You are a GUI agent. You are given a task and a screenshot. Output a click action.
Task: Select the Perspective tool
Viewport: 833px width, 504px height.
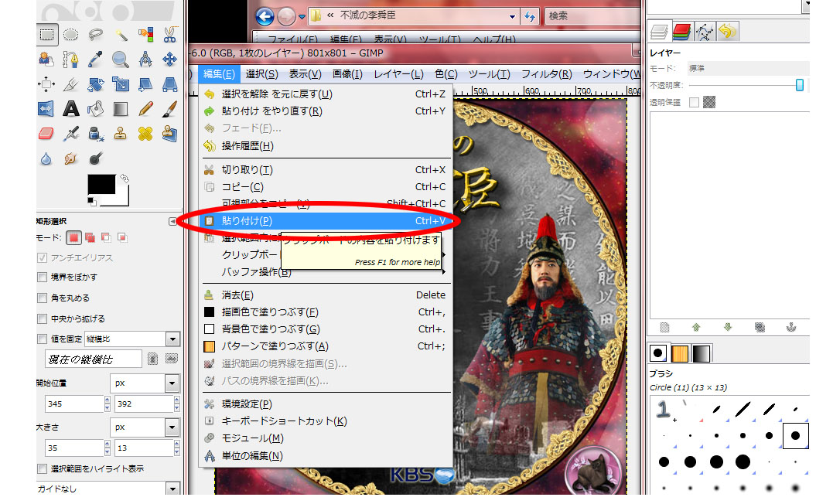(169, 84)
